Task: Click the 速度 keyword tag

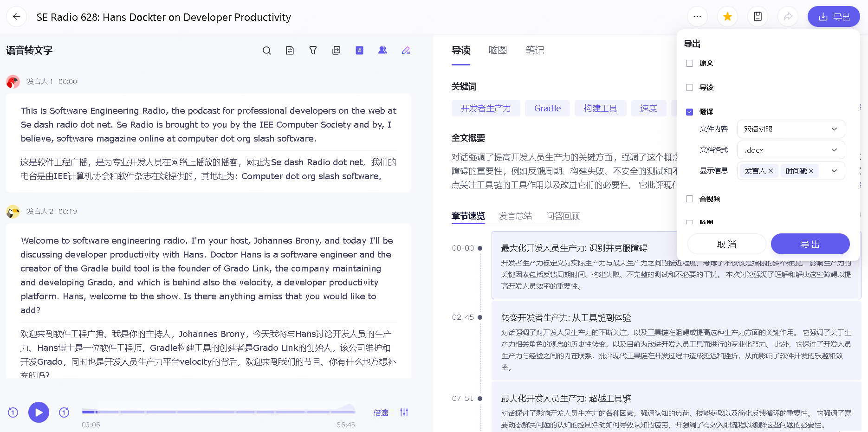Action: click(648, 108)
